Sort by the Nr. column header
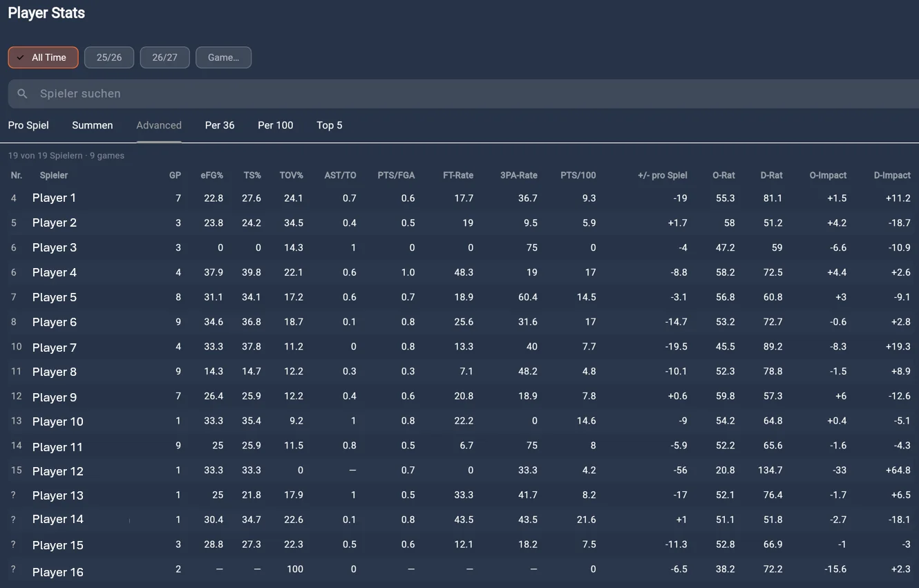The image size is (919, 588). (17, 176)
